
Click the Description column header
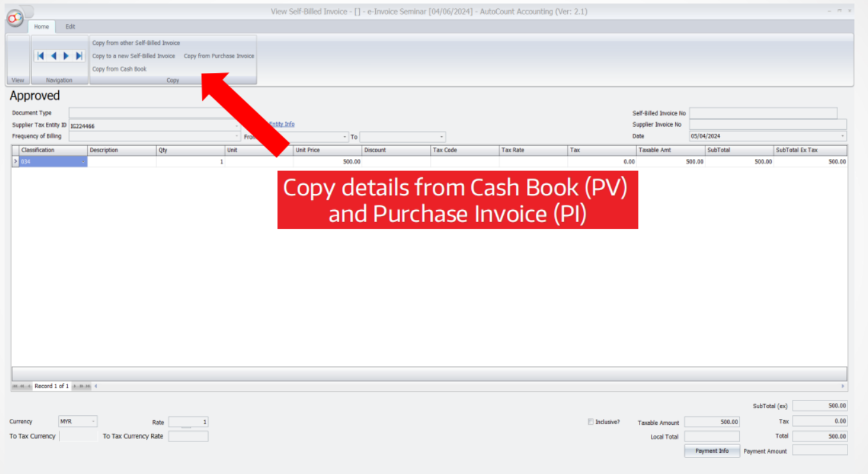pos(122,150)
